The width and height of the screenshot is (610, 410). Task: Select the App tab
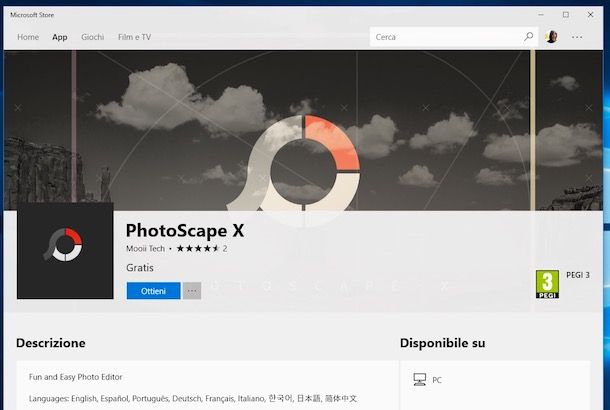point(60,37)
